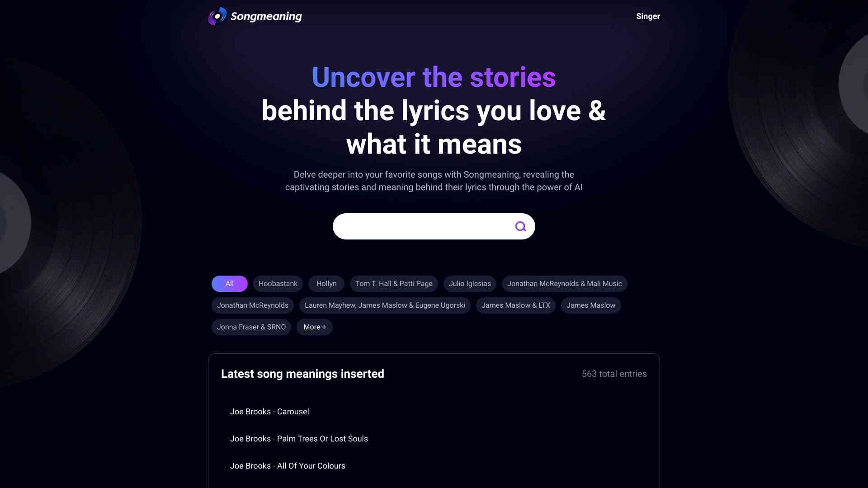Viewport: 868px width, 488px height.
Task: Toggle the Hoobastank filter tag
Action: [278, 284]
